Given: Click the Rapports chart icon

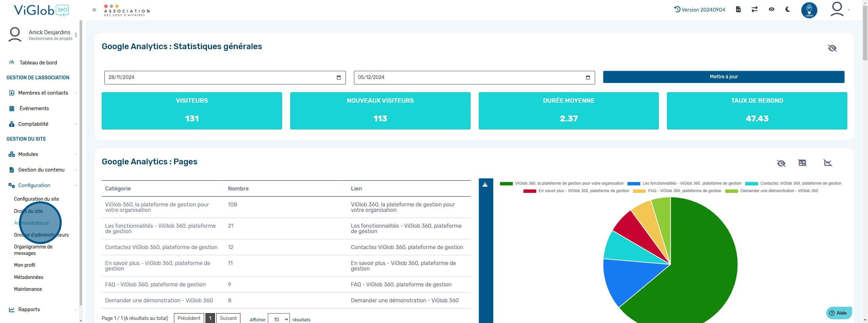Looking at the screenshot, I should [x=12, y=309].
